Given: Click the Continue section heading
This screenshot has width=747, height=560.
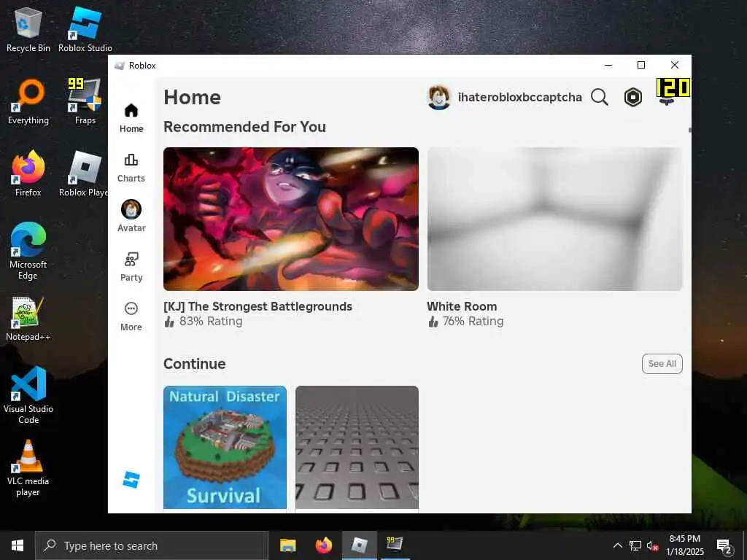Looking at the screenshot, I should coord(194,363).
